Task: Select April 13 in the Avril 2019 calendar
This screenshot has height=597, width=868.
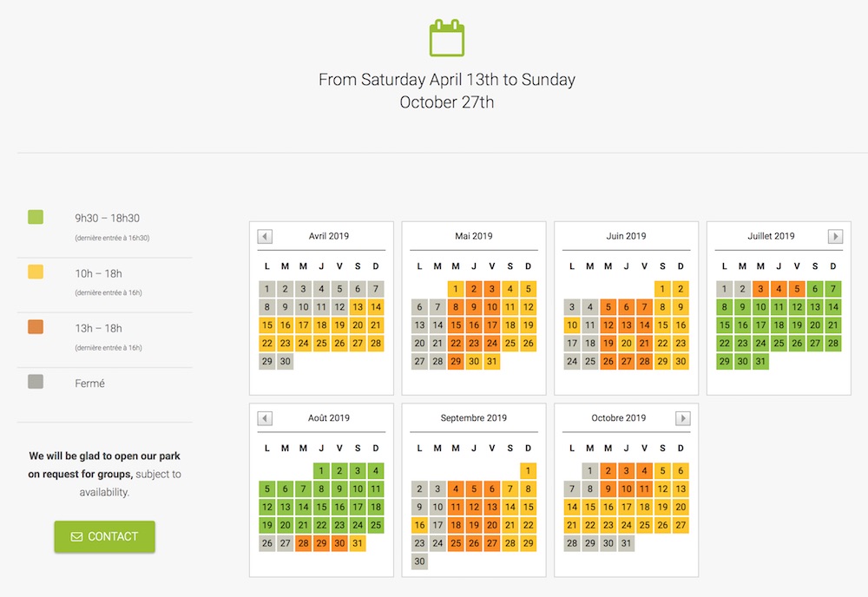Action: pos(358,307)
